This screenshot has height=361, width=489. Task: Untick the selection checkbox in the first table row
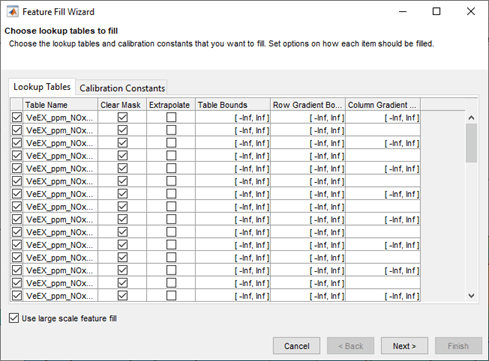(x=17, y=117)
